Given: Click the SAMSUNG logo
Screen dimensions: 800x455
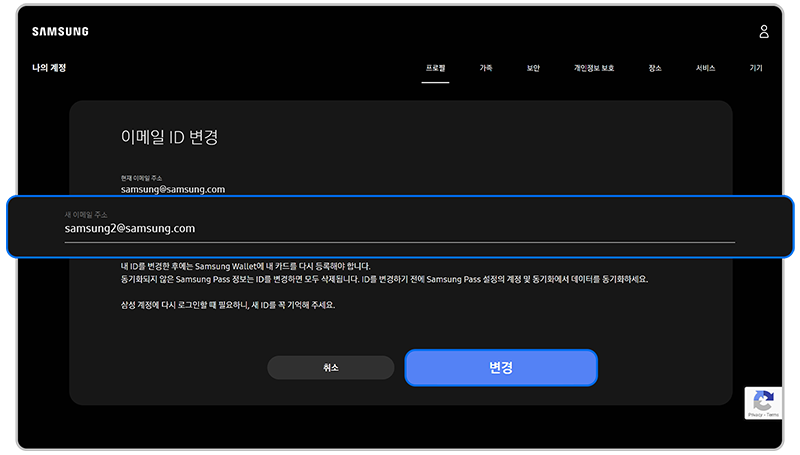Looking at the screenshot, I should click(x=60, y=32).
